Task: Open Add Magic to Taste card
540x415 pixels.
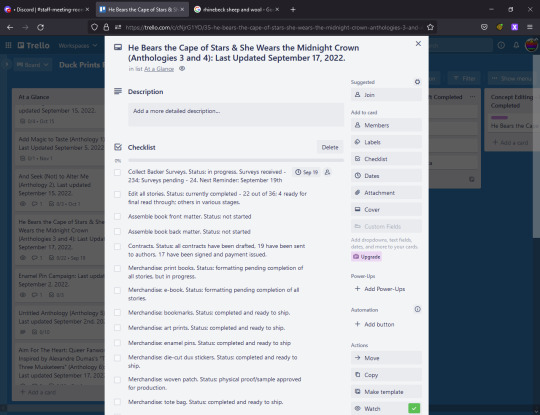Action: coord(59,148)
